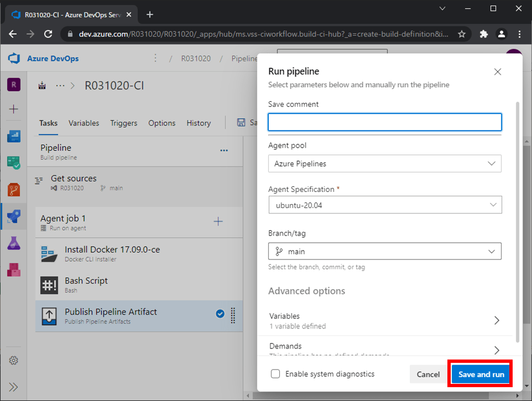This screenshot has width=532, height=401.
Task: Open the Agent Specification dropdown
Action: [385, 205]
